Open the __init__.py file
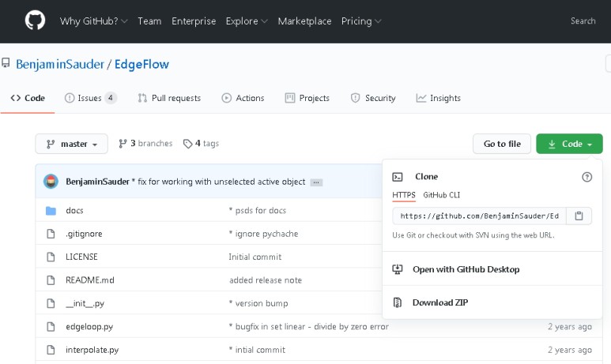Screen dimensions: 611x364 (x=85, y=304)
